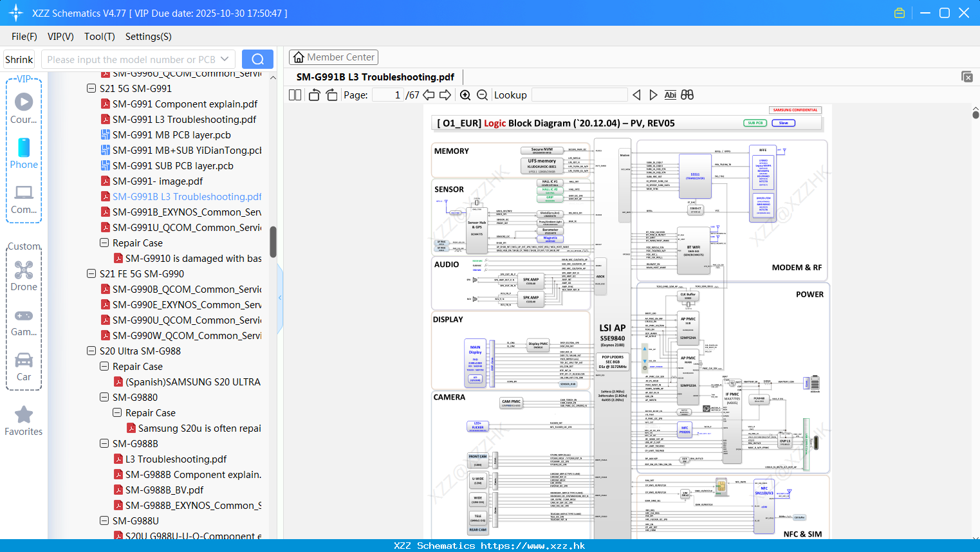Close the document panel icon
Screen dimensions: 980x552
tap(967, 77)
